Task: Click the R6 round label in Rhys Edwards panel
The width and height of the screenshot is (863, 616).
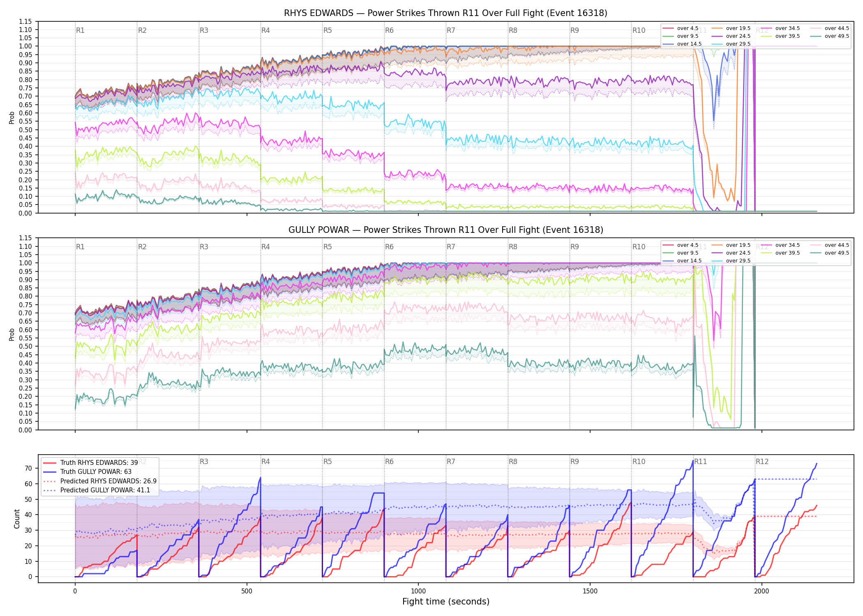Action: click(389, 30)
